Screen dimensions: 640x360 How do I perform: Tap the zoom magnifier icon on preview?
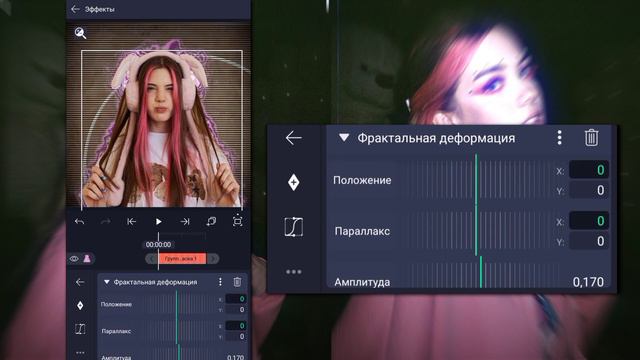[x=80, y=33]
